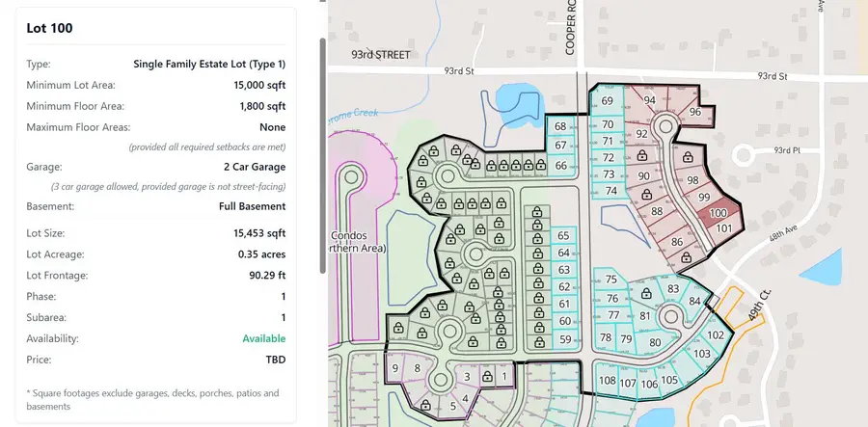Pick lot 75 on the plat map

[611, 280]
